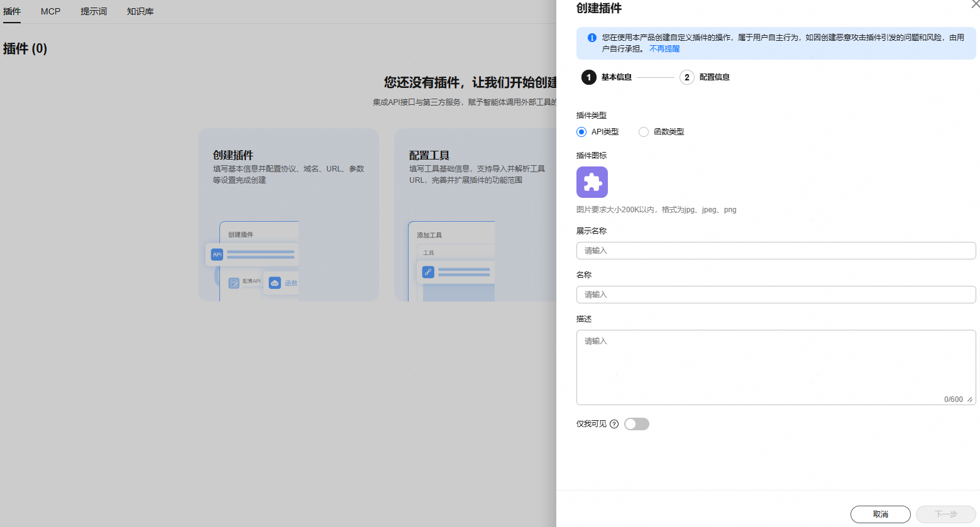The width and height of the screenshot is (980, 527).
Task: Click the 描述 textarea resize handle
Action: click(x=970, y=399)
